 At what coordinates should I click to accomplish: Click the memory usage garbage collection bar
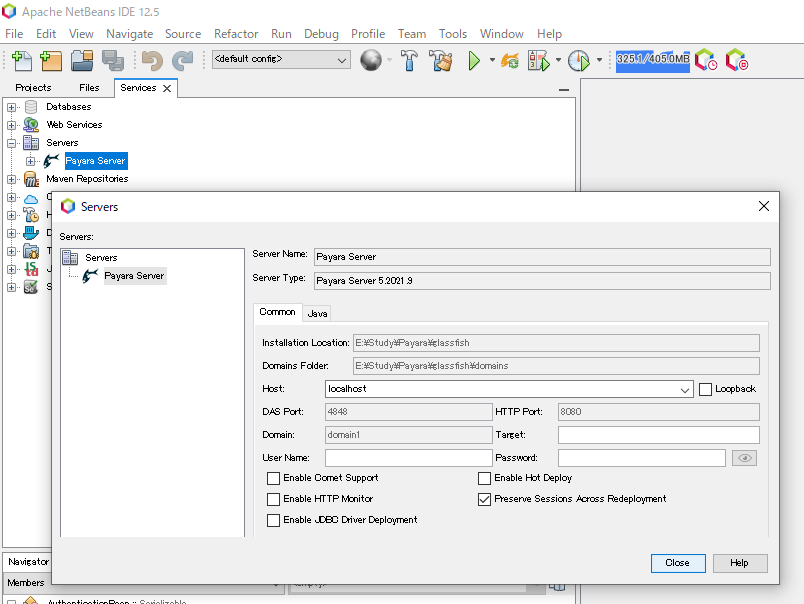653,61
